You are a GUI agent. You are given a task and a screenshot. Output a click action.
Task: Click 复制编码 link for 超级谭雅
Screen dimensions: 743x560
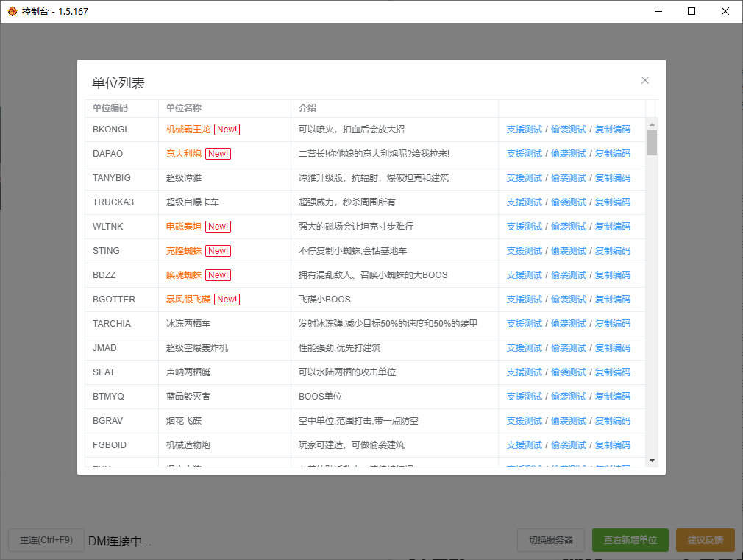coord(612,177)
